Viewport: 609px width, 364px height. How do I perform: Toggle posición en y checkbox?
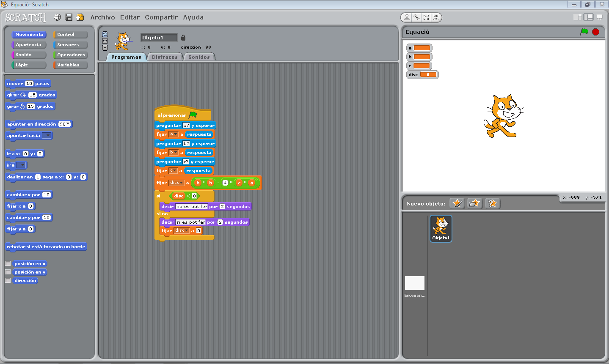(8, 272)
